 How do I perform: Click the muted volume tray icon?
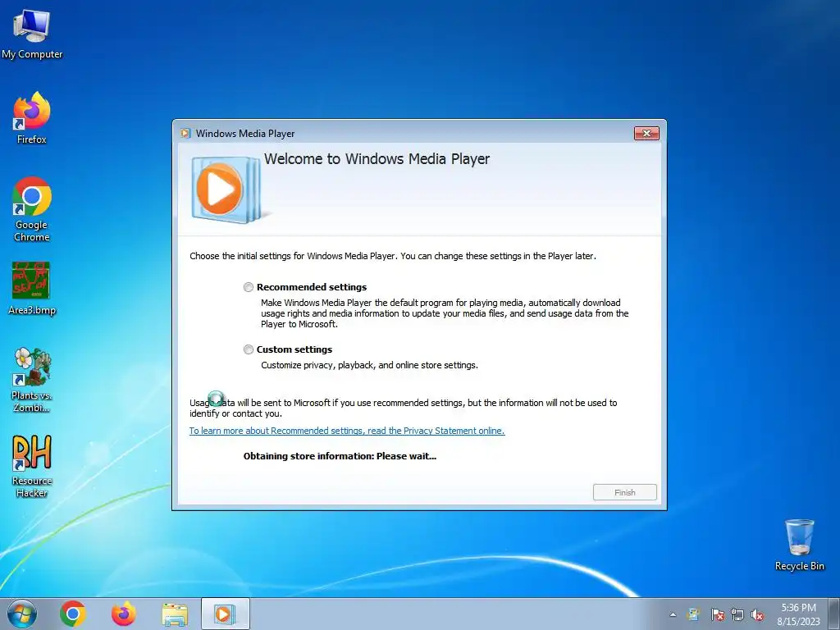757,614
